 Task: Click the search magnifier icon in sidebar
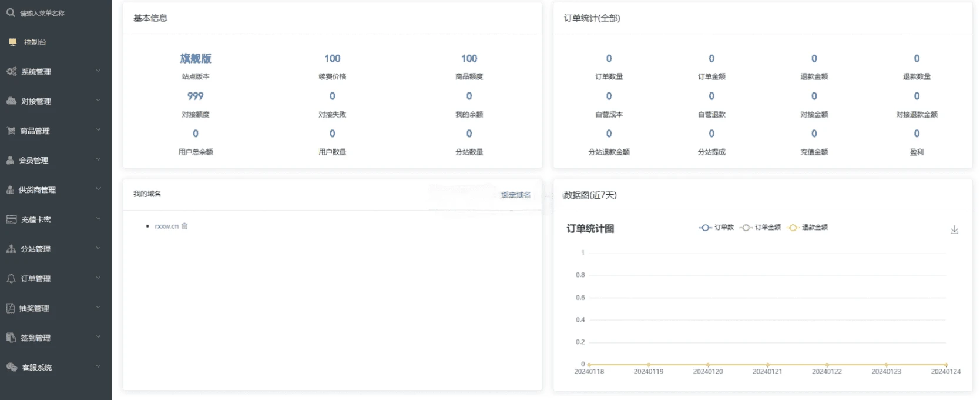11,12
